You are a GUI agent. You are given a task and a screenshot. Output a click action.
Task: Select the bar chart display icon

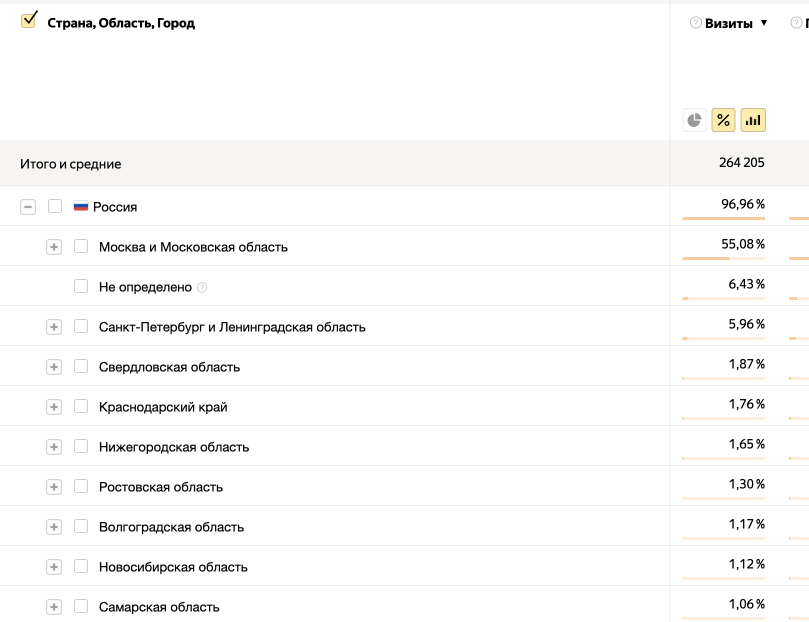(x=753, y=120)
